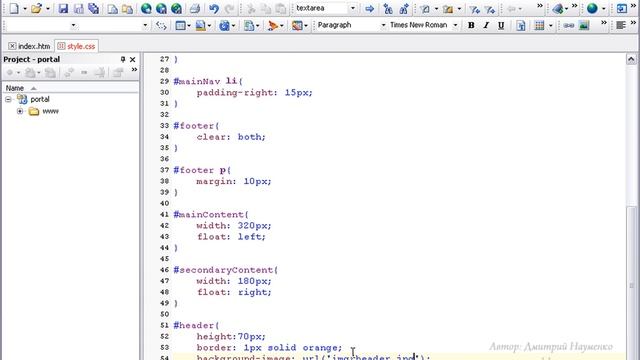640x360 pixels.
Task: Open the first empty combo box in second toolbar
Action: tap(73, 25)
